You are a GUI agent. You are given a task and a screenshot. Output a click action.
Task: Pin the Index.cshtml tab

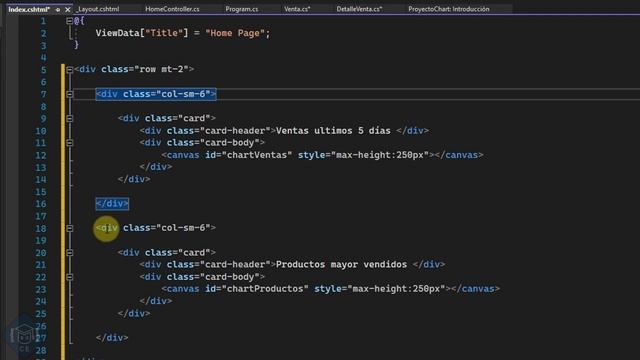coord(58,9)
